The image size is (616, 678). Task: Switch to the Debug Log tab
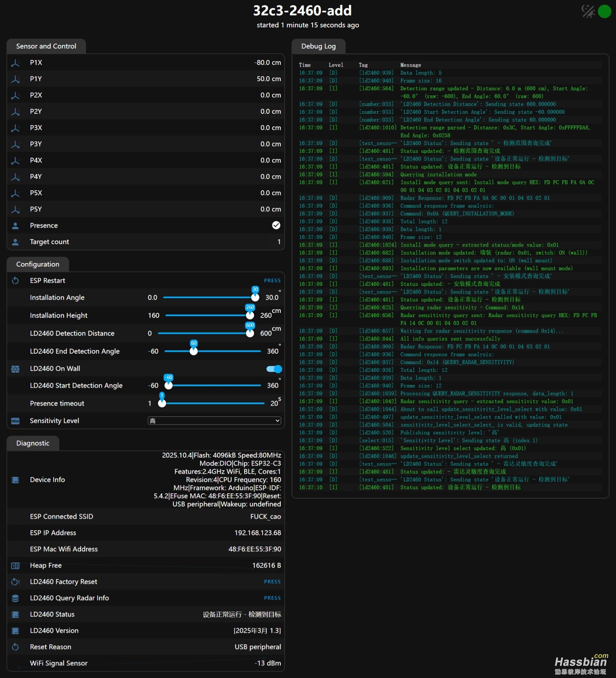coord(318,46)
